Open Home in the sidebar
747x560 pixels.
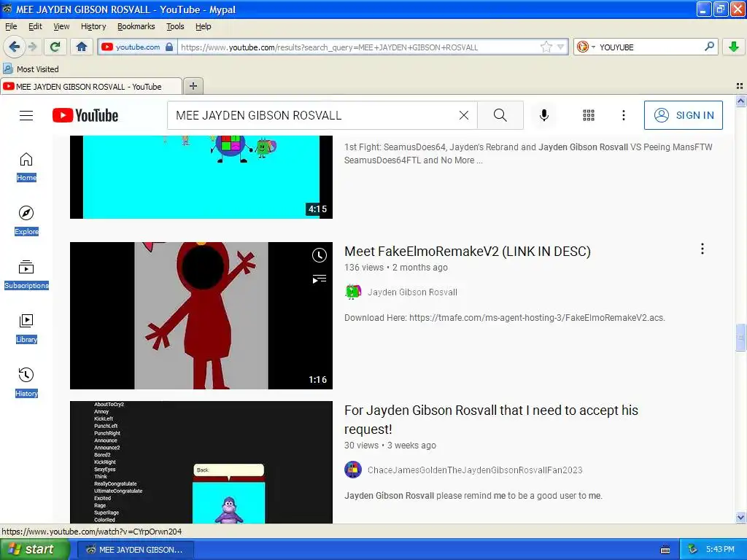[26, 167]
